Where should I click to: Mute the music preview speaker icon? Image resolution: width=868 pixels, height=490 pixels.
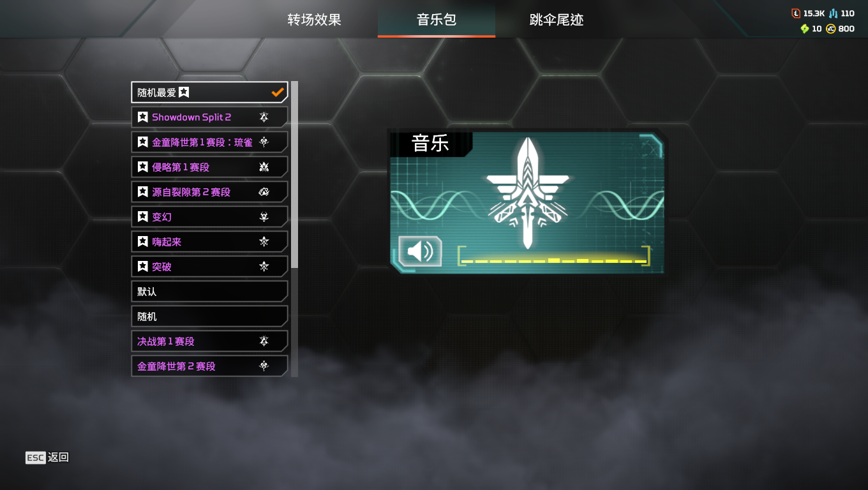tap(420, 251)
